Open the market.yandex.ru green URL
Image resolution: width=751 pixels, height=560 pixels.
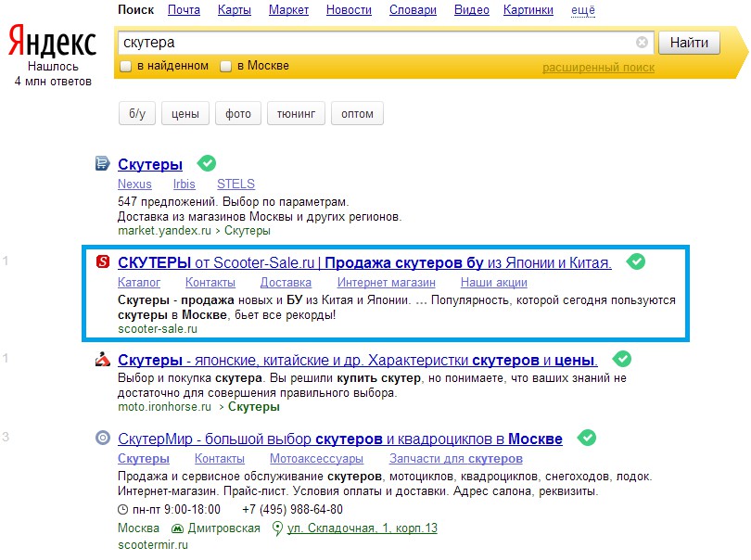(164, 231)
